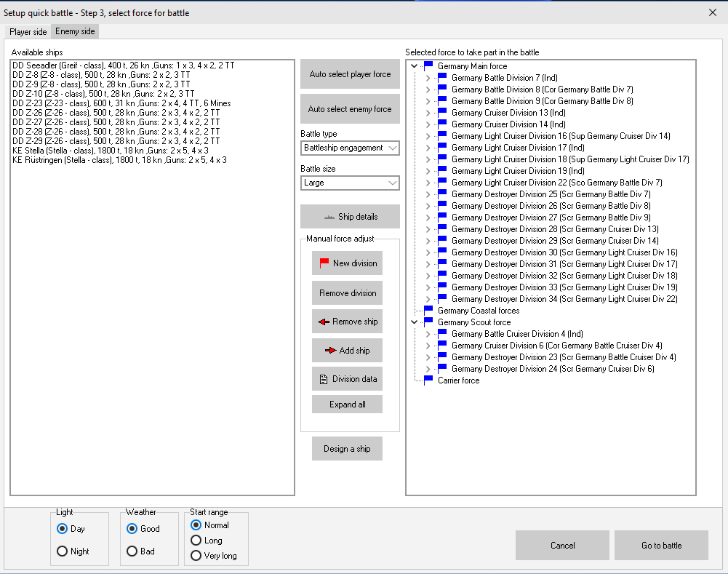The image size is (728, 574).
Task: Open the Battle type dropdown
Action: pos(350,148)
